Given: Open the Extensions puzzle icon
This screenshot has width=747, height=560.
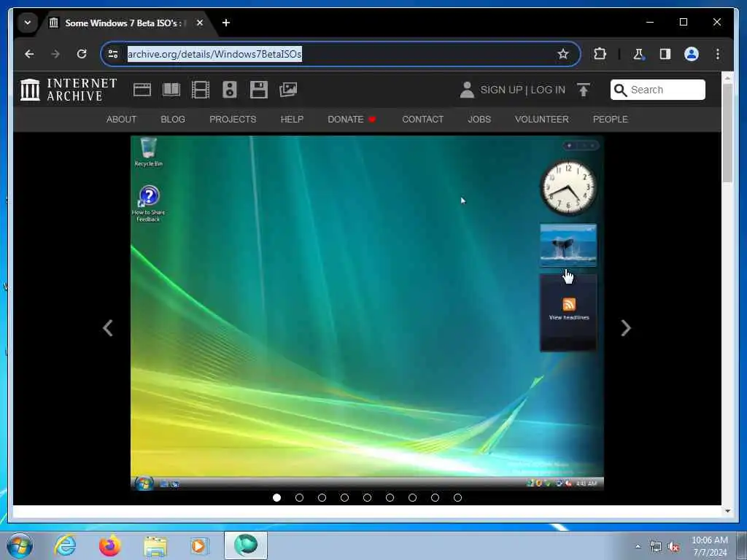Looking at the screenshot, I should (x=600, y=54).
